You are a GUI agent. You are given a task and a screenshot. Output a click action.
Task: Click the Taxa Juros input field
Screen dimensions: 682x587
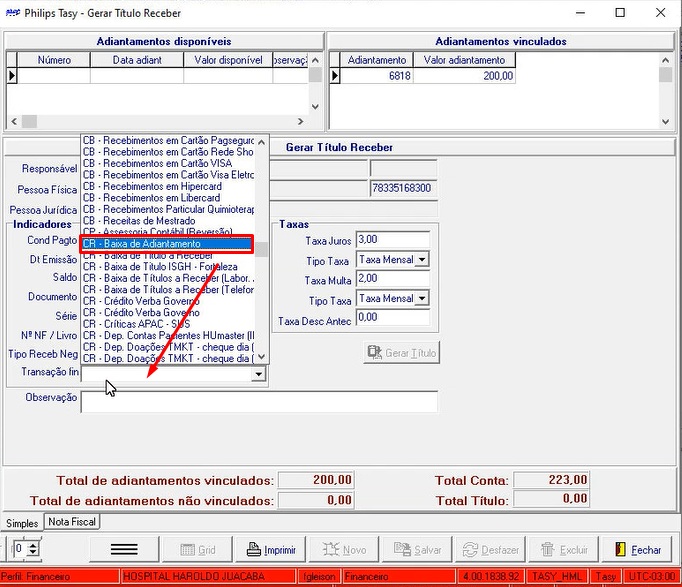pyautogui.click(x=392, y=240)
